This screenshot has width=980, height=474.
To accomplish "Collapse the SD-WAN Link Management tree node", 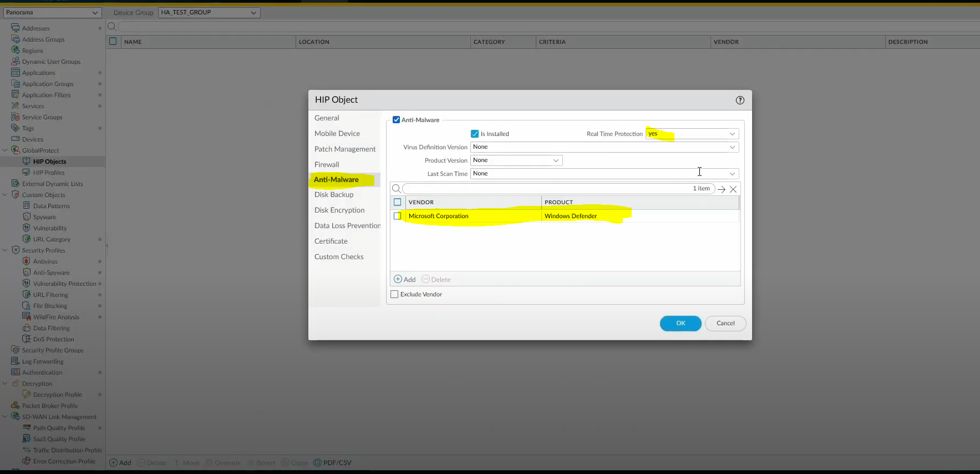I will 5,416.
